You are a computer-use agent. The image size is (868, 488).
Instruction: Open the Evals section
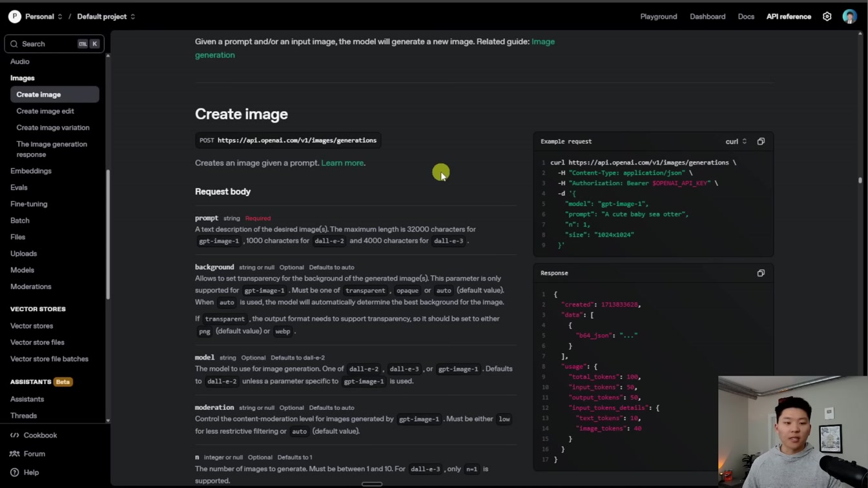19,187
